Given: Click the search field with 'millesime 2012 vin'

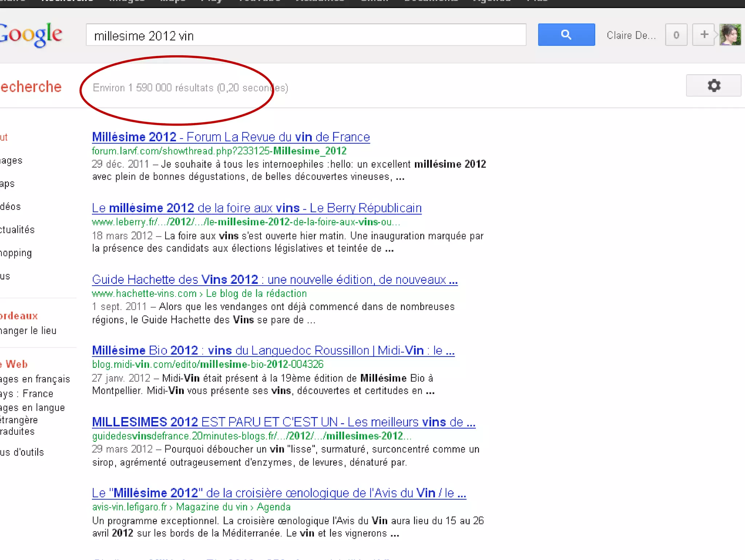Looking at the screenshot, I should [x=306, y=35].
